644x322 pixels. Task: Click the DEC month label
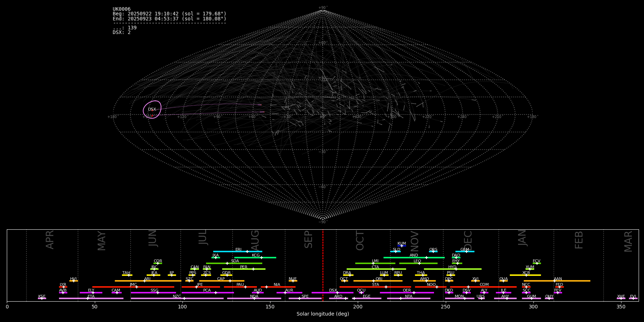click(468, 240)
